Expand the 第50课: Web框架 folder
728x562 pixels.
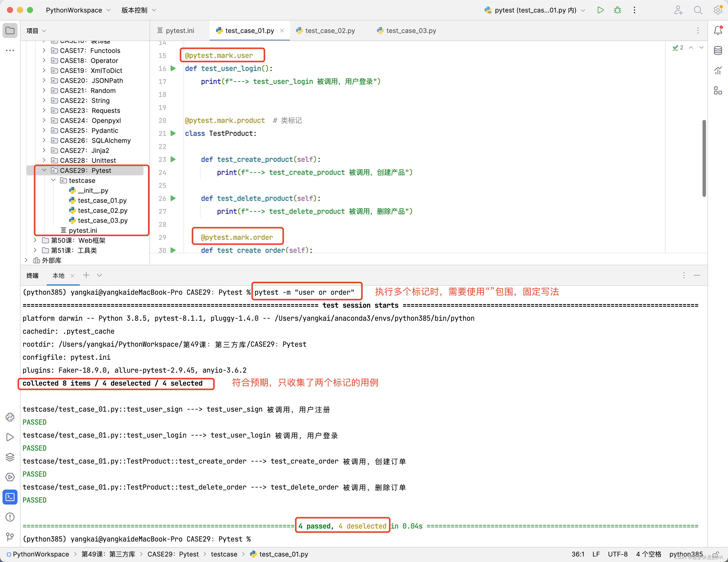(35, 240)
